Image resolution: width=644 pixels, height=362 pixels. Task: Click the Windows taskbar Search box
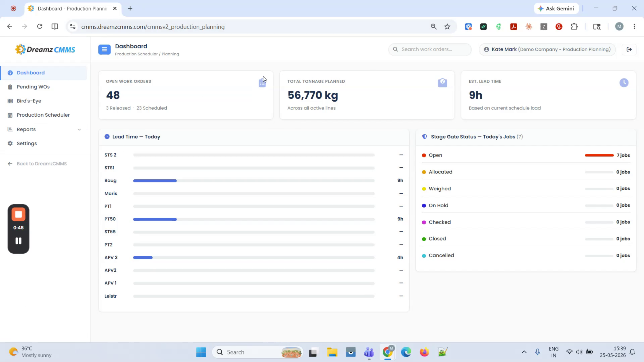coord(258,352)
